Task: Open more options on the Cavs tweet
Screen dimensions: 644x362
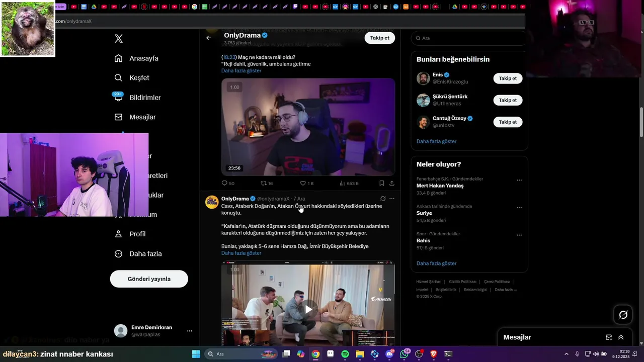Action: point(392,199)
